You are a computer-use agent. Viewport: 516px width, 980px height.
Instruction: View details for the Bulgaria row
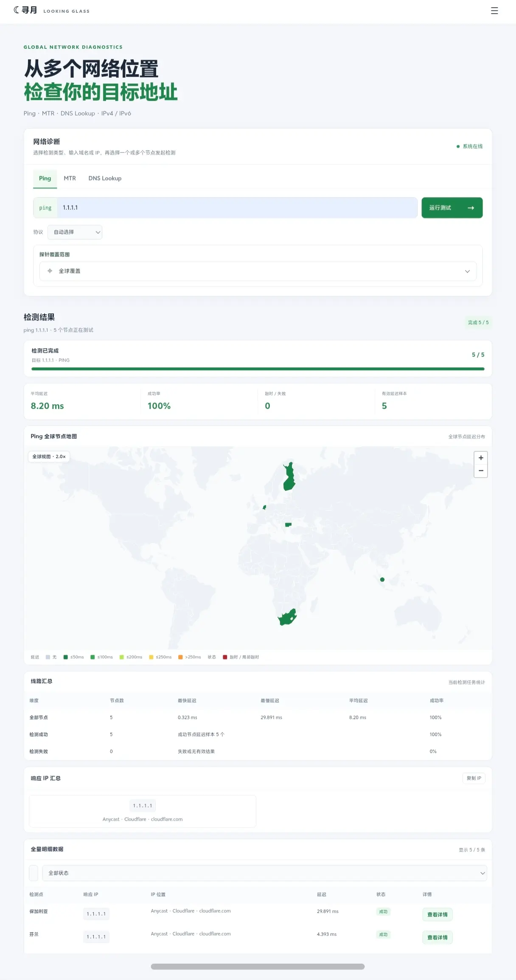[x=437, y=914]
